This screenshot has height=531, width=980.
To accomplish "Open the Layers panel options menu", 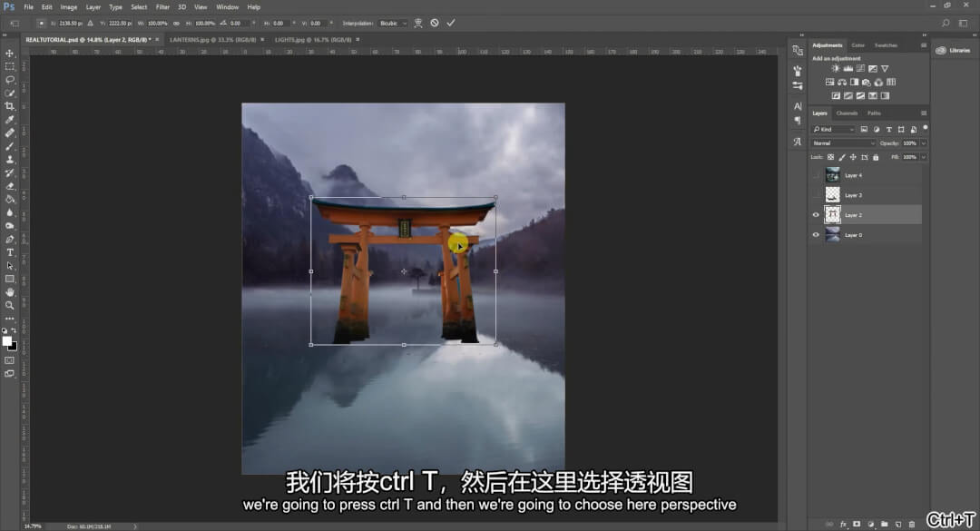I will coord(924,113).
